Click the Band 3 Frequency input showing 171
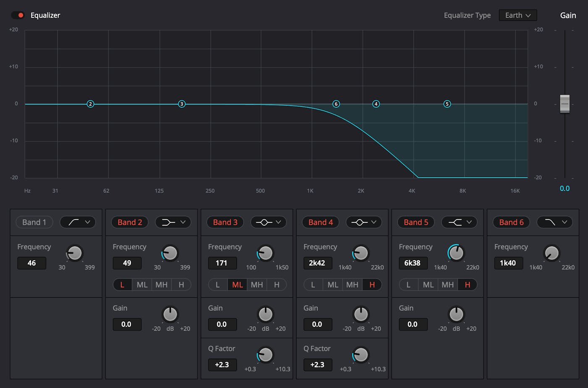 222,263
